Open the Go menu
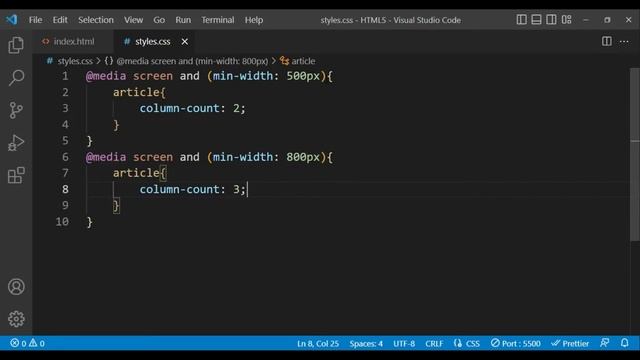The image size is (640, 360). 159,20
